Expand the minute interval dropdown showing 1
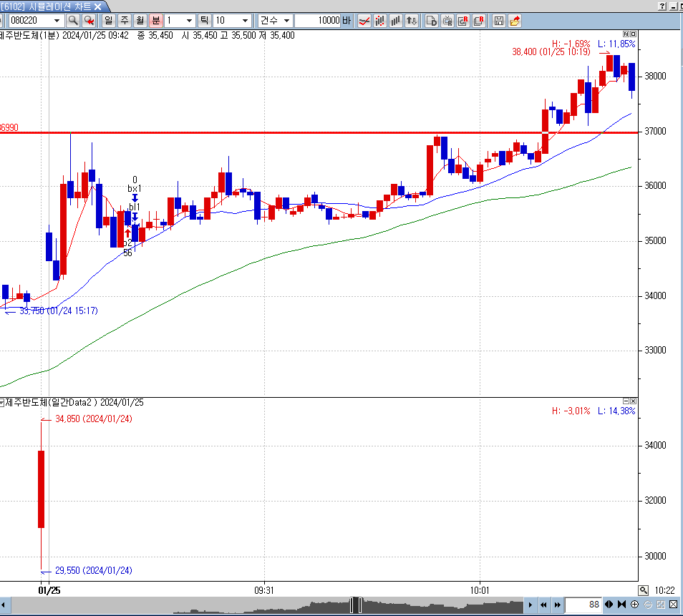Image resolution: width=683 pixels, height=616 pixels. 189,20
